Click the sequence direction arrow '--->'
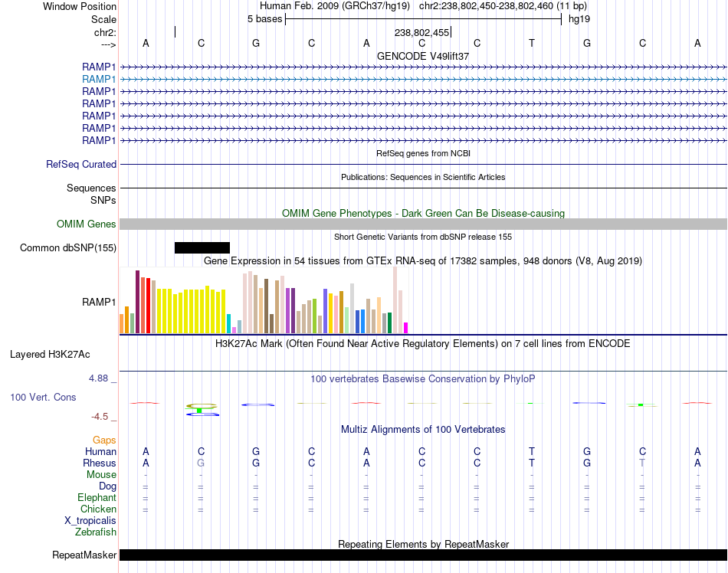 (x=109, y=44)
